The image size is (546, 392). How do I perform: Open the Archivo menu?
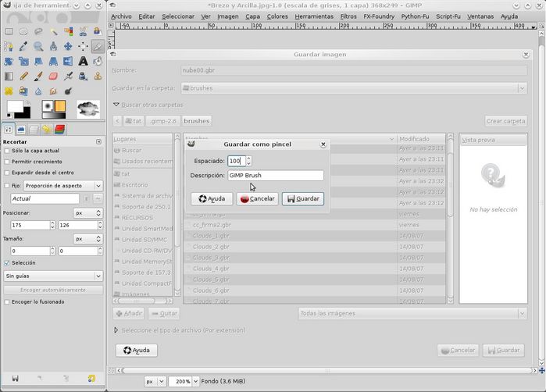[121, 16]
